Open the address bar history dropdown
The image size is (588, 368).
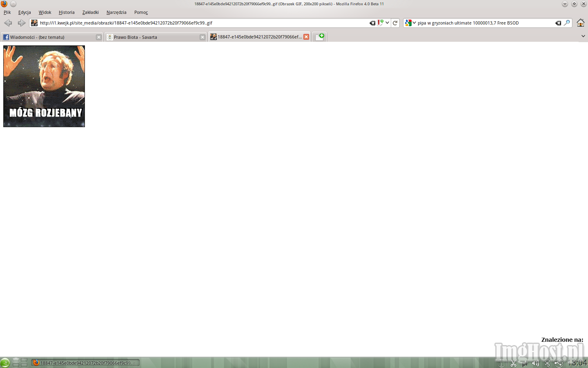point(387,23)
